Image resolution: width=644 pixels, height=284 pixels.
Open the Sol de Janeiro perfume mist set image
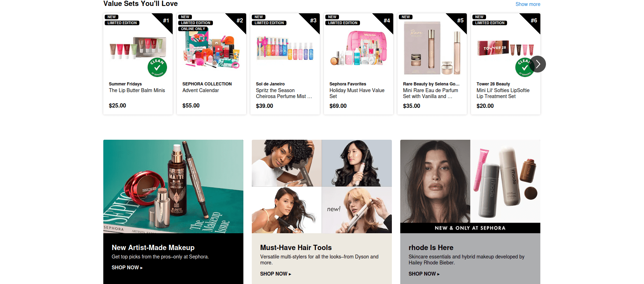tap(285, 47)
